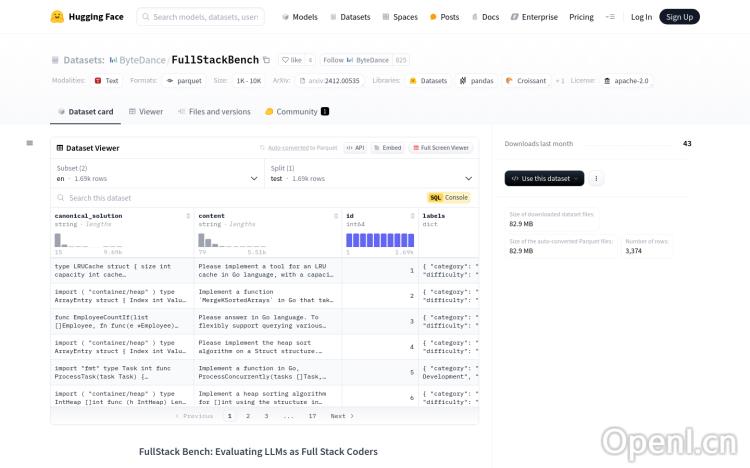Sort by the canonical_solution column
This screenshot has width=750, height=468.
coord(188,216)
